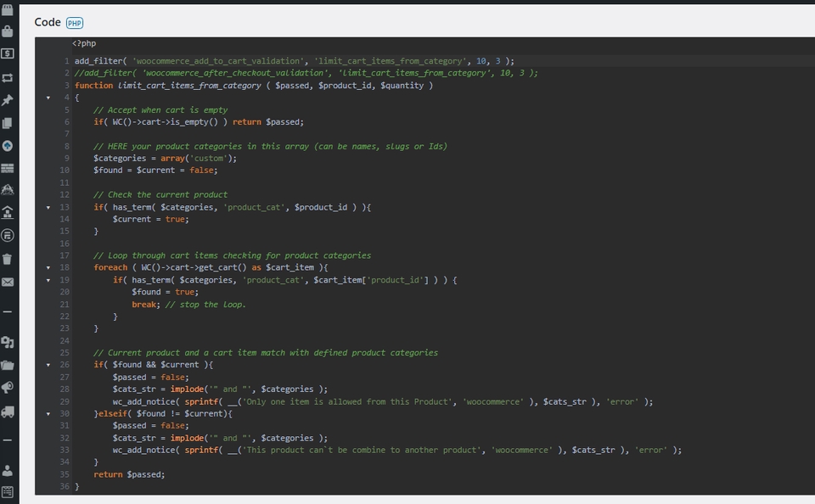Click '$found = $current = false;' line
This screenshot has width=815, height=504.
(155, 170)
